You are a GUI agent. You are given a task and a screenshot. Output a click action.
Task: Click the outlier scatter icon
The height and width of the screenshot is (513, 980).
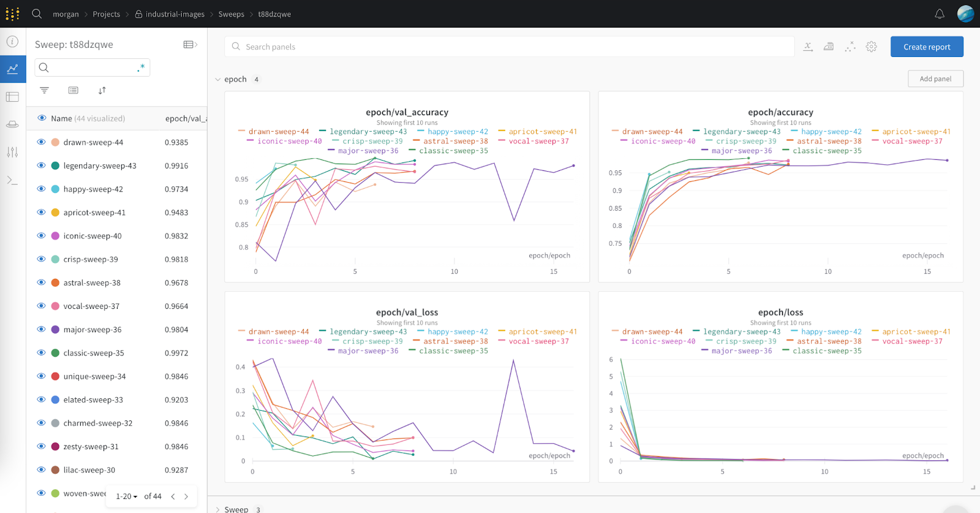850,47
